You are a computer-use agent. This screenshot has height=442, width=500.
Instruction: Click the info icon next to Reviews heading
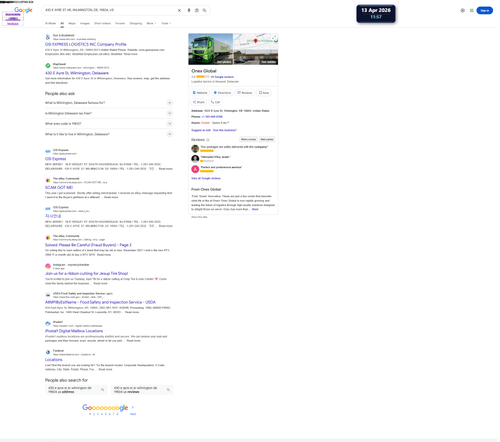[x=208, y=140]
